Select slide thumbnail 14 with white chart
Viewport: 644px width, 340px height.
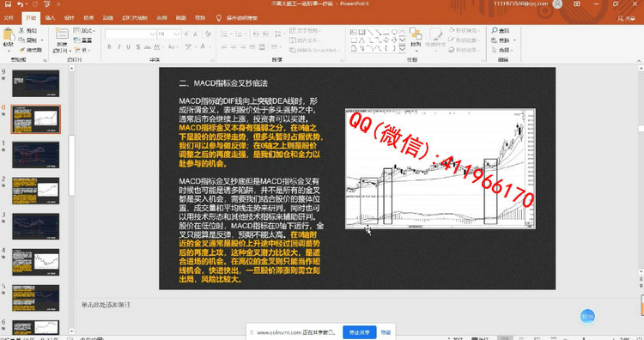coord(36,262)
